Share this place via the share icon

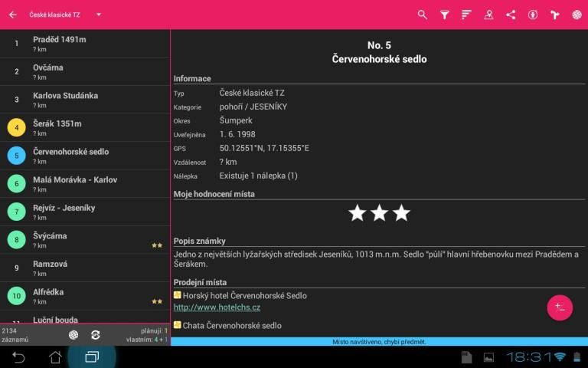[x=511, y=15]
